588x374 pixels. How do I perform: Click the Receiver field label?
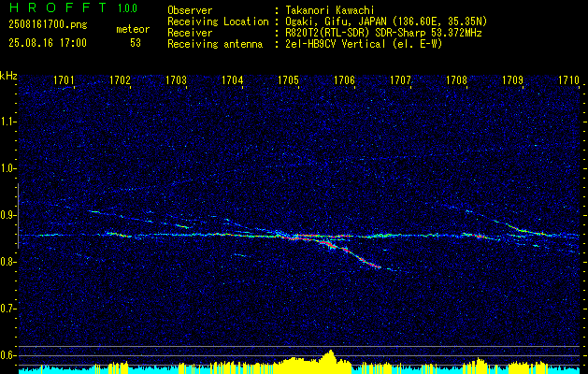coord(190,33)
